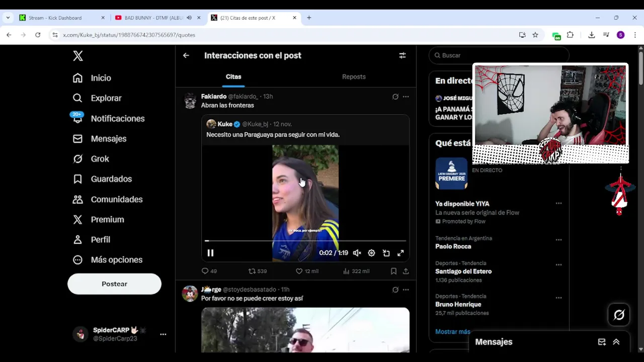Expand Más opciones menu
The width and height of the screenshot is (644, 362).
(x=108, y=260)
